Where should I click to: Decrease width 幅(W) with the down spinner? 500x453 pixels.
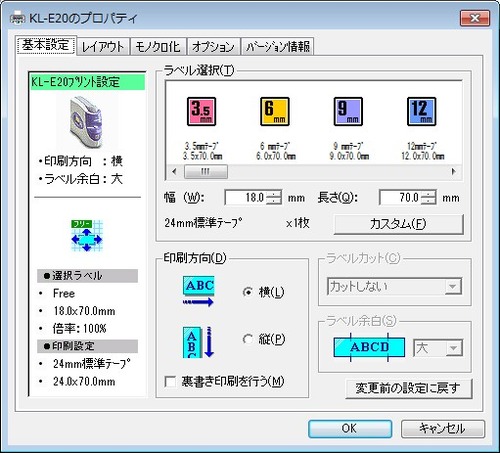[274, 201]
